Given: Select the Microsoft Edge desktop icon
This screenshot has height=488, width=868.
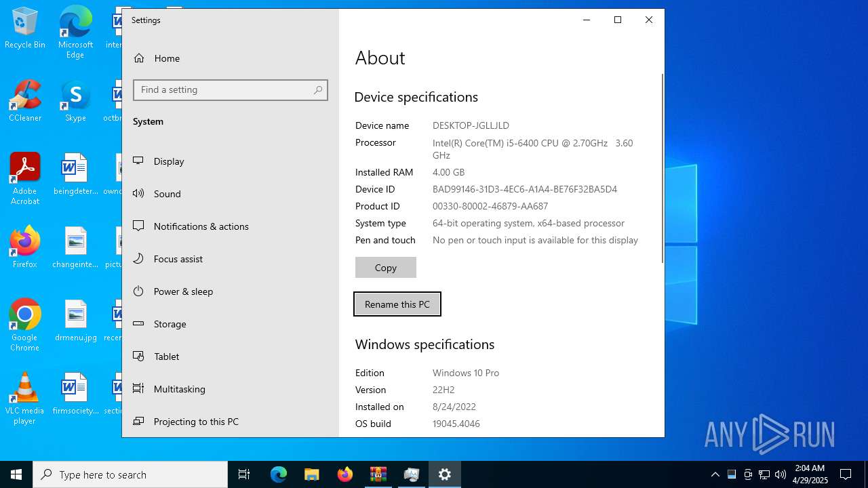Looking at the screenshot, I should [x=75, y=33].
